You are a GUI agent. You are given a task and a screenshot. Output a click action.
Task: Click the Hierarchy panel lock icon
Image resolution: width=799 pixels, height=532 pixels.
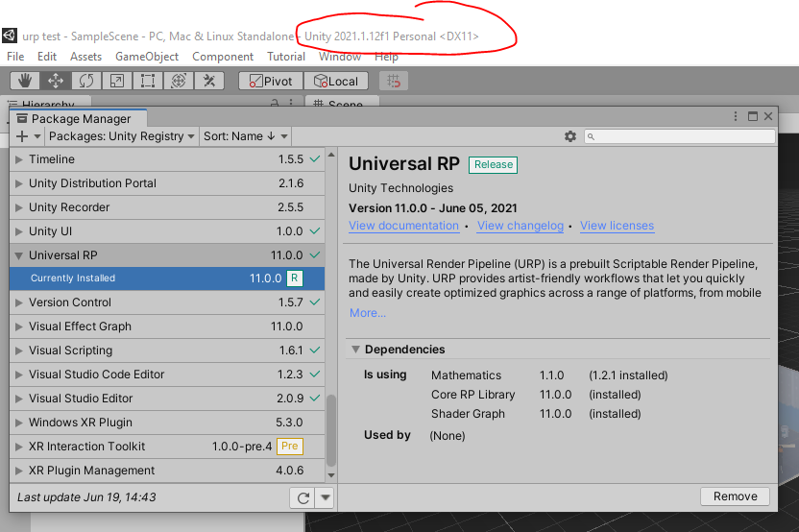(275, 103)
